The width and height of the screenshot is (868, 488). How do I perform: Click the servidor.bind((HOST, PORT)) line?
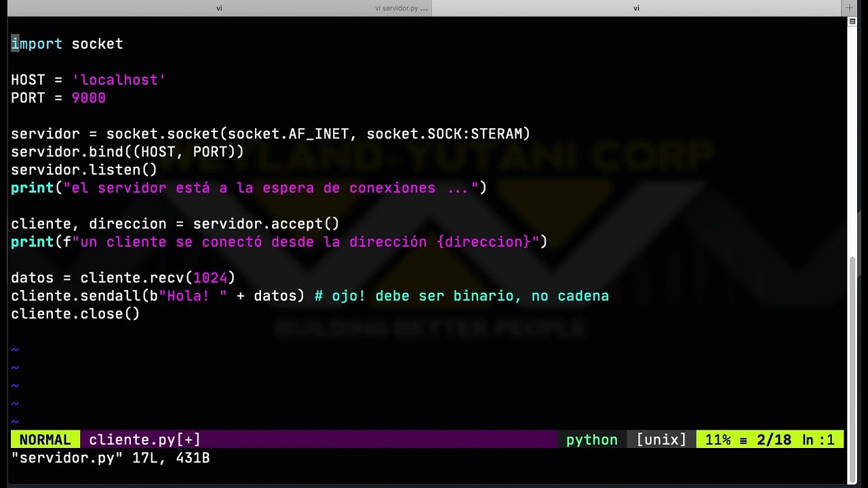pos(127,152)
